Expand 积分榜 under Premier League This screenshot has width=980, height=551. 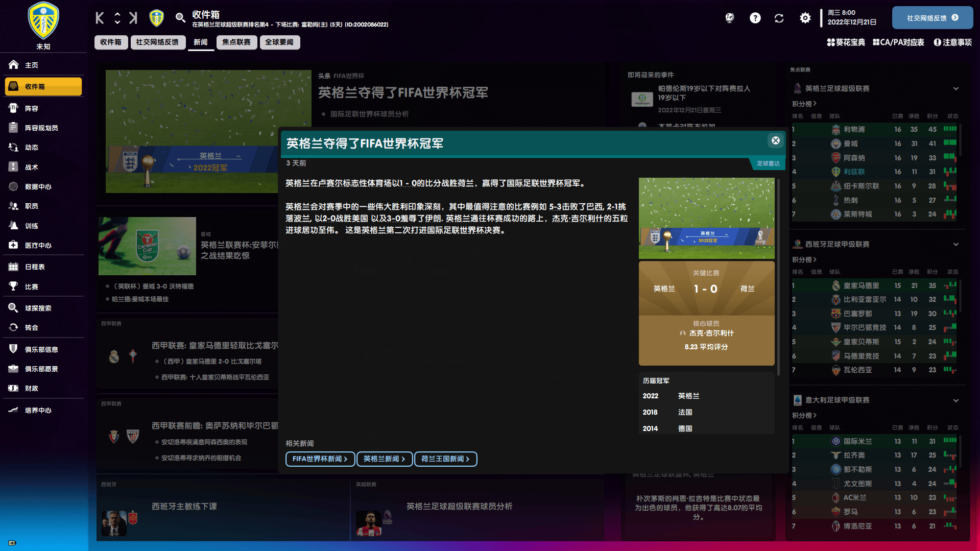click(x=804, y=104)
